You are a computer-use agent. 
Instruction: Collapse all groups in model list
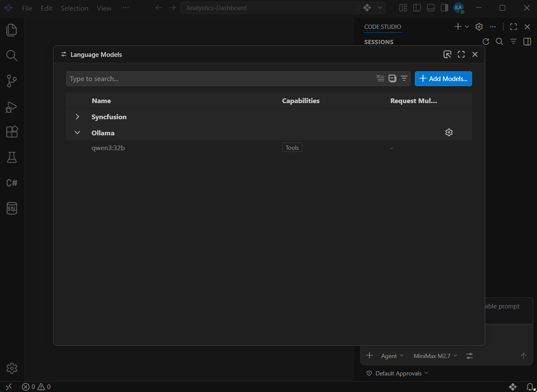pyautogui.click(x=392, y=78)
